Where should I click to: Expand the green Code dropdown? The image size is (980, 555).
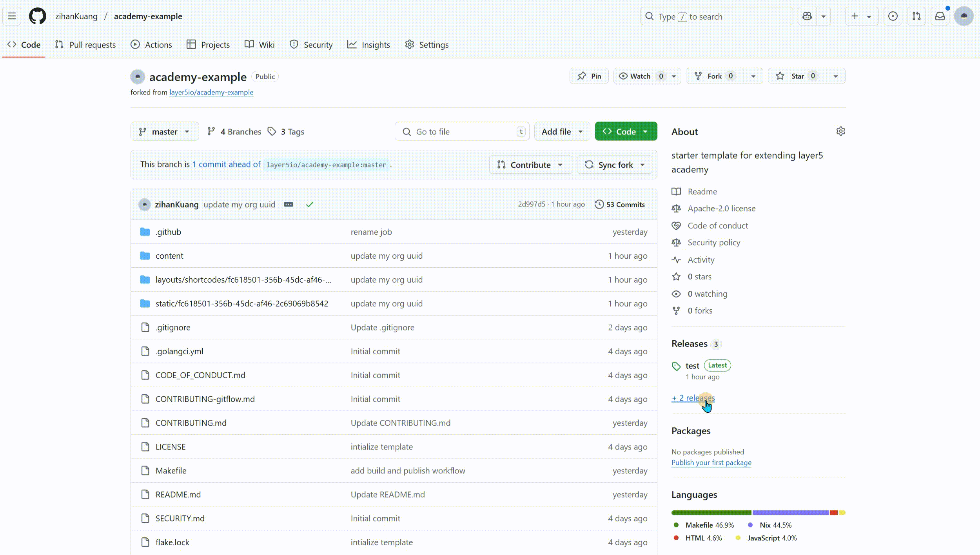click(626, 132)
